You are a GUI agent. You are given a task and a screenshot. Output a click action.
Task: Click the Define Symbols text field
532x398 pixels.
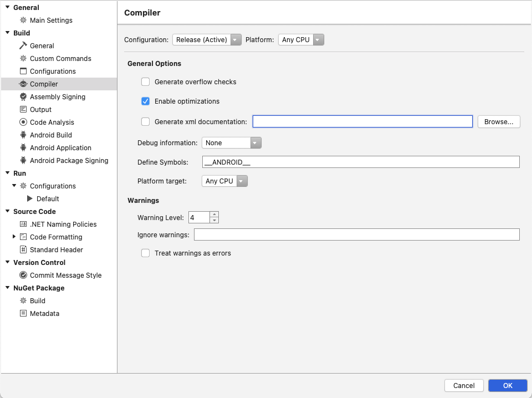[x=361, y=162]
